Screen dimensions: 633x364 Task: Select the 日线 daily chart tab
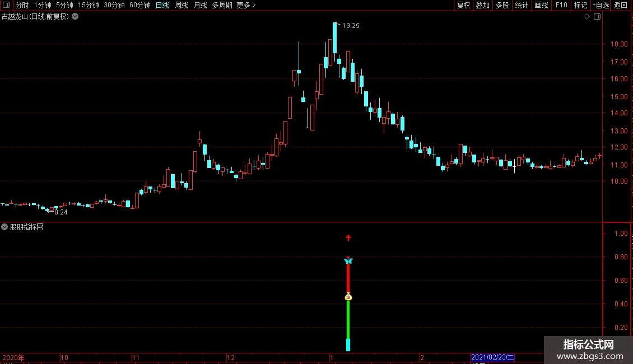[x=162, y=5]
